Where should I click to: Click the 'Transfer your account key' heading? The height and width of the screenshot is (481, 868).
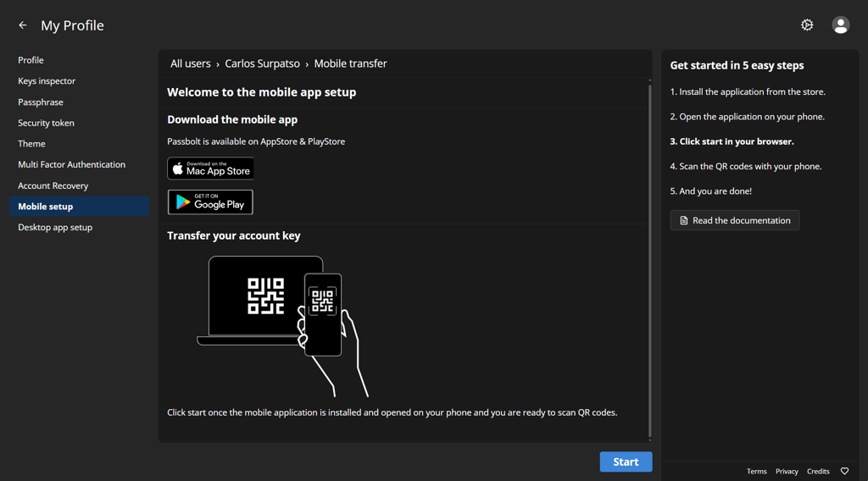pyautogui.click(x=234, y=235)
